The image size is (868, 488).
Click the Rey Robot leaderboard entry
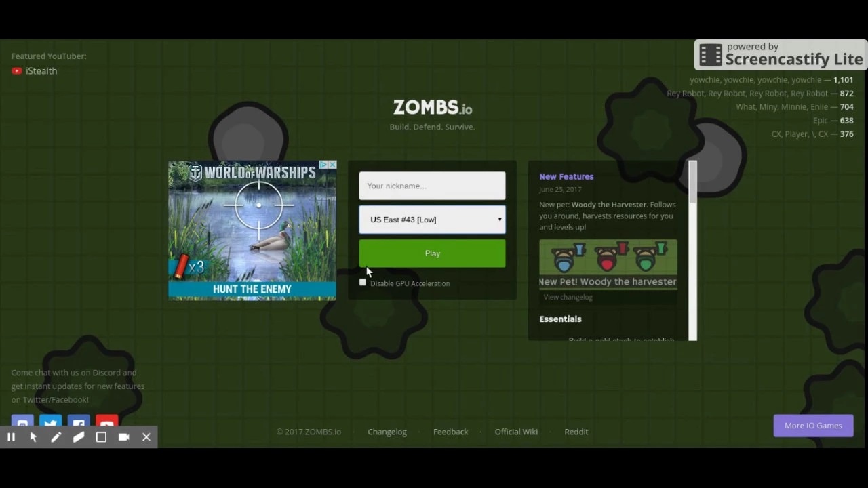[760, 94]
